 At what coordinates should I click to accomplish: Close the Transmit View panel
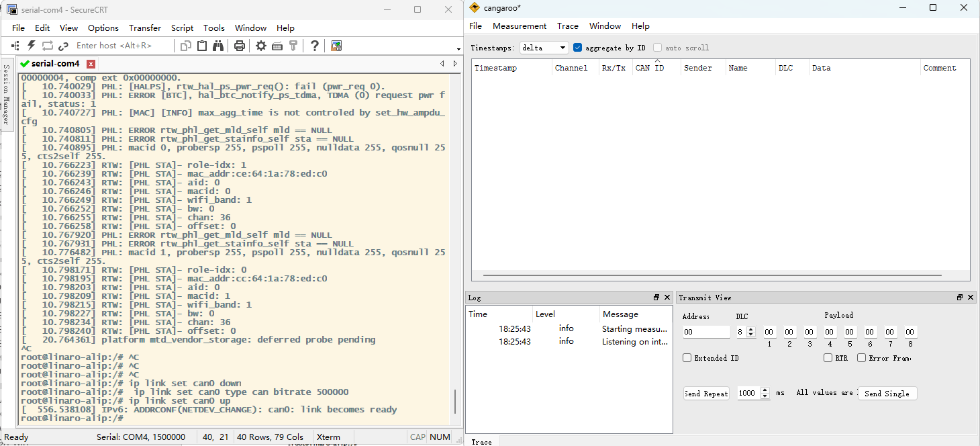pos(971,298)
